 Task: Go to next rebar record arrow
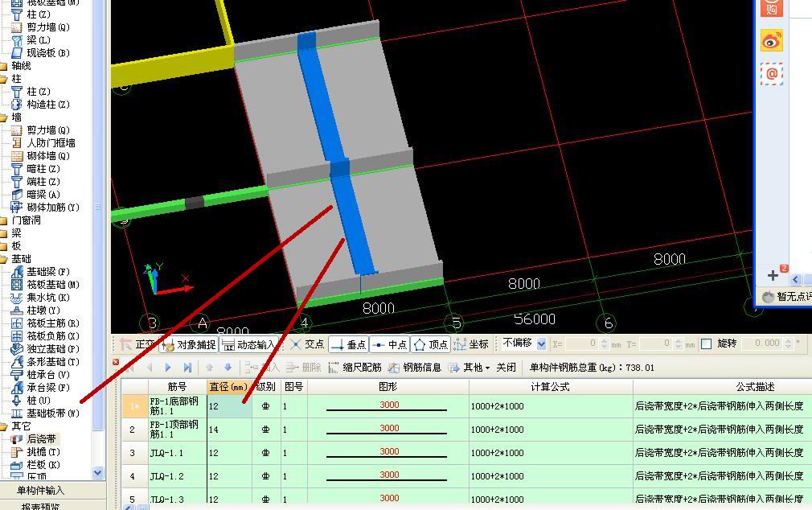(x=168, y=368)
